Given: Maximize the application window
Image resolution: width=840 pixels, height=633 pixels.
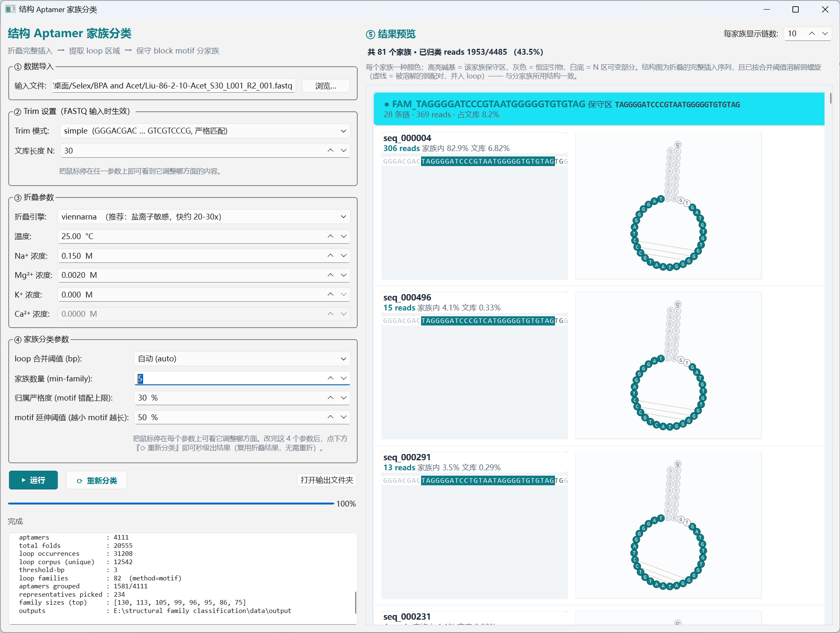Looking at the screenshot, I should pos(795,9).
